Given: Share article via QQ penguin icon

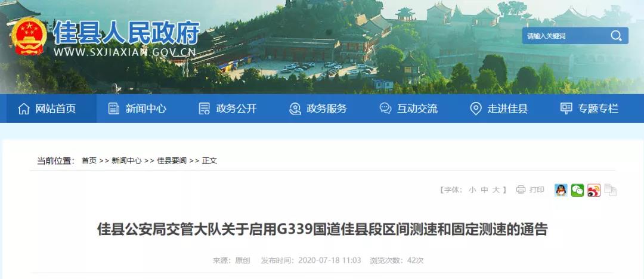Looking at the screenshot, I should pyautogui.click(x=561, y=190).
